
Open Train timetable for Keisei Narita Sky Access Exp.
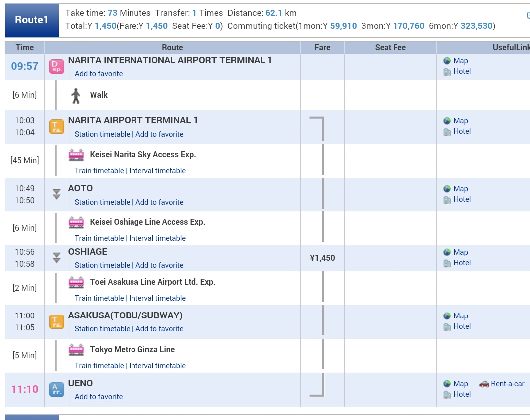(100, 171)
